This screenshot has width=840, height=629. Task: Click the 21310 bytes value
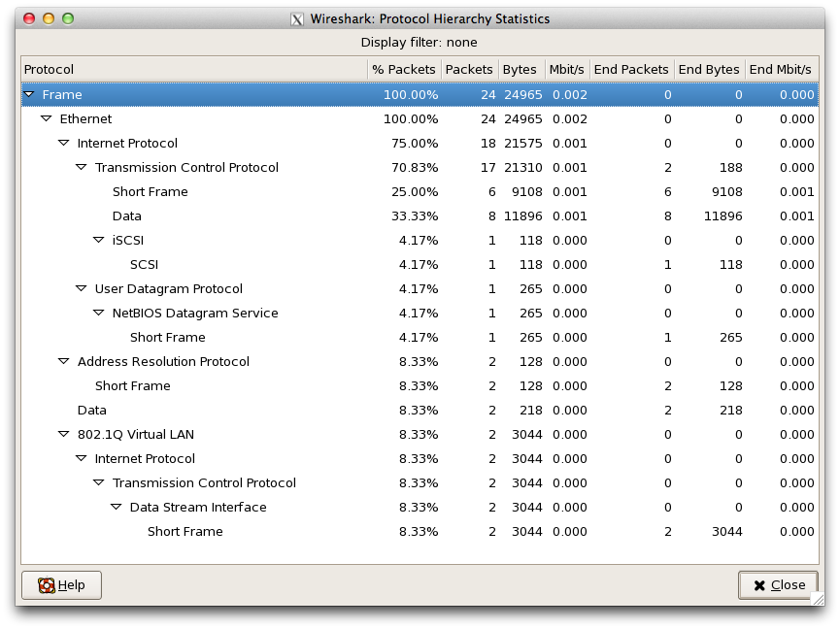pyautogui.click(x=522, y=168)
